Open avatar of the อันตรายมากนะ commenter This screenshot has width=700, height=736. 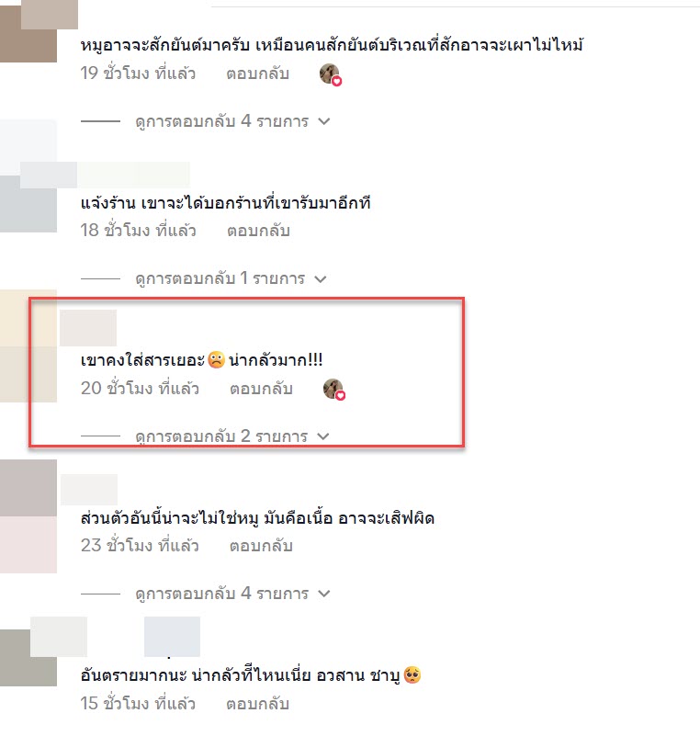(28, 658)
